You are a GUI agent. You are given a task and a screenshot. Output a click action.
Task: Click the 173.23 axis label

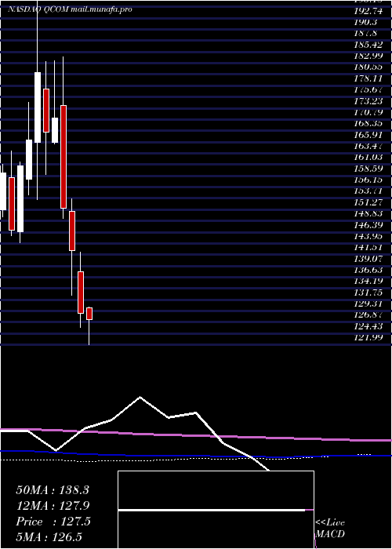pos(368,101)
